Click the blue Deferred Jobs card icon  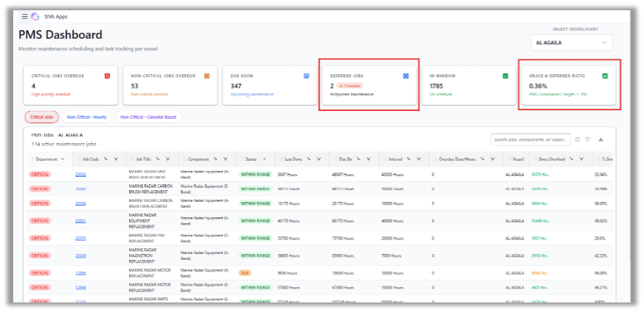coord(406,76)
